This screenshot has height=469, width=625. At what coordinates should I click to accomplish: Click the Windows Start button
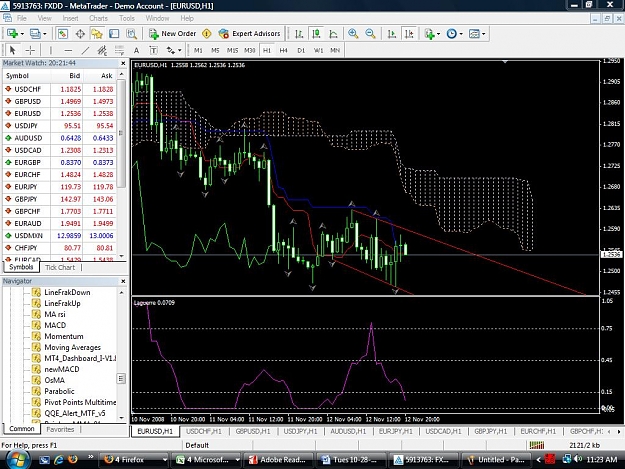[x=16, y=459]
